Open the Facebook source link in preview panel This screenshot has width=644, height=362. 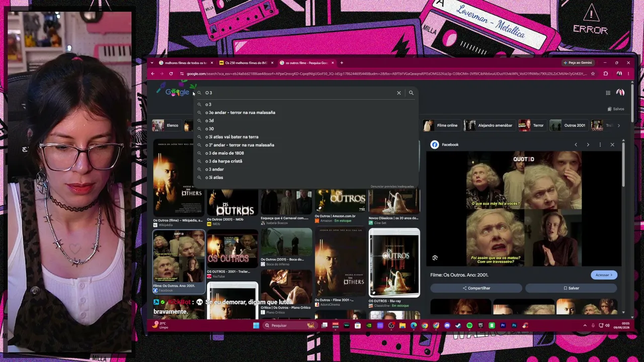pos(445,145)
